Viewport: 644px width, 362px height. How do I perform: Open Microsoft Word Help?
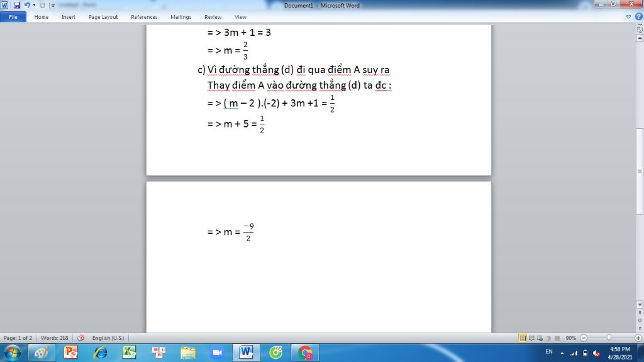point(638,17)
